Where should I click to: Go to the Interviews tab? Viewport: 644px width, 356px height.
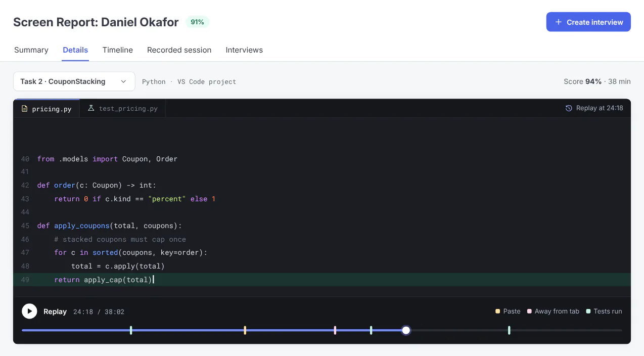[x=244, y=50]
